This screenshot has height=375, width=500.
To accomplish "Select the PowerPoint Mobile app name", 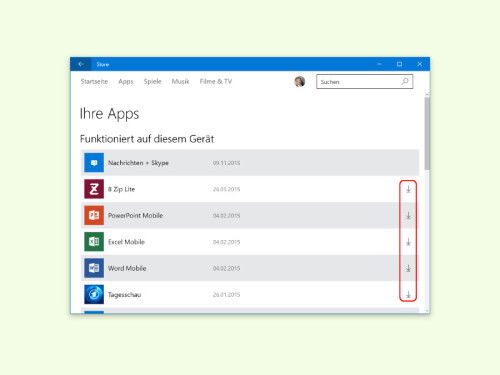I will coord(135,216).
